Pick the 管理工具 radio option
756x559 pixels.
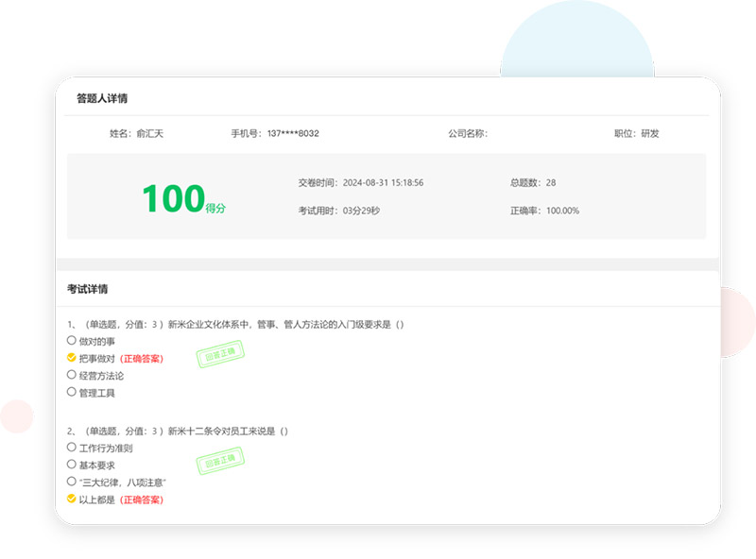coord(72,393)
